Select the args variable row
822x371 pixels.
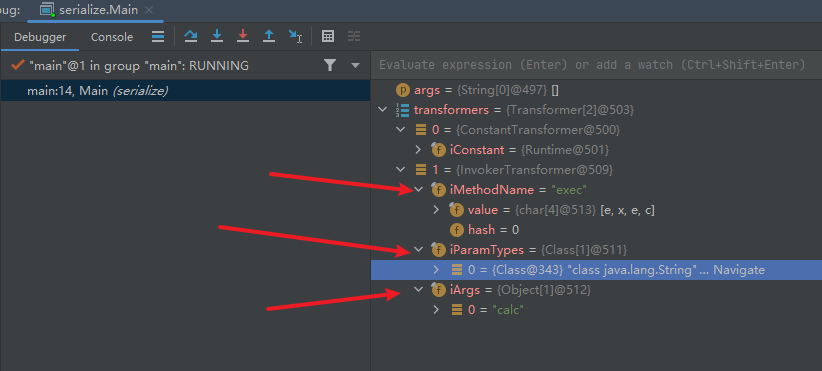pos(596,90)
